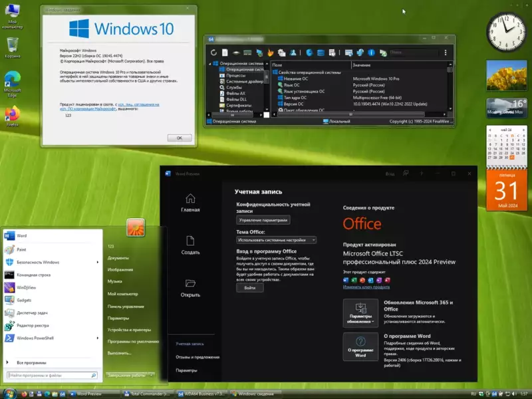Go to Главная in the Word sidebar

pyautogui.click(x=190, y=203)
